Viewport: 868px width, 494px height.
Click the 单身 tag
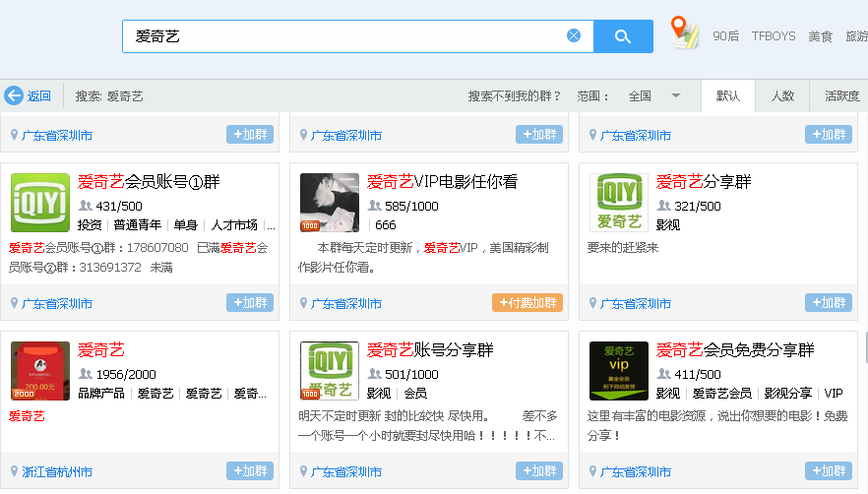(185, 224)
